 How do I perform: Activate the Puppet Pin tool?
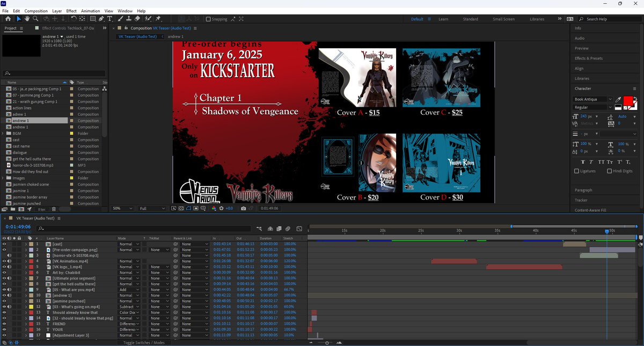point(158,19)
